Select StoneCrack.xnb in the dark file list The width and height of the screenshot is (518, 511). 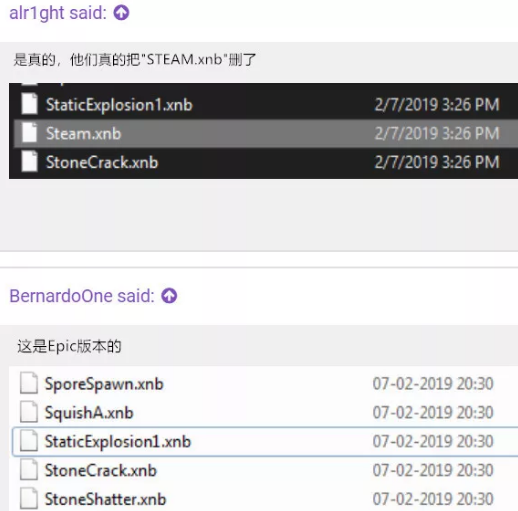coord(102,162)
